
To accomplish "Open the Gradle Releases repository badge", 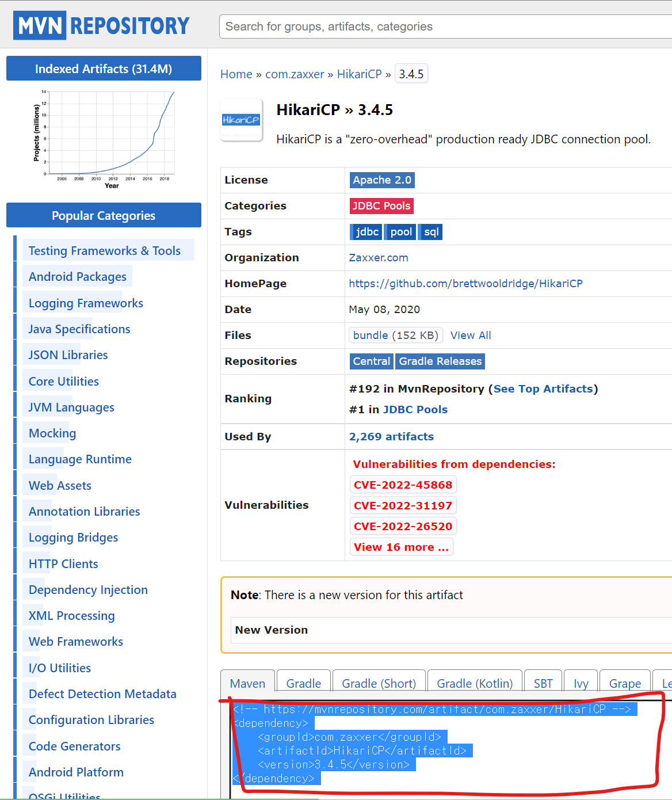I will click(x=440, y=361).
